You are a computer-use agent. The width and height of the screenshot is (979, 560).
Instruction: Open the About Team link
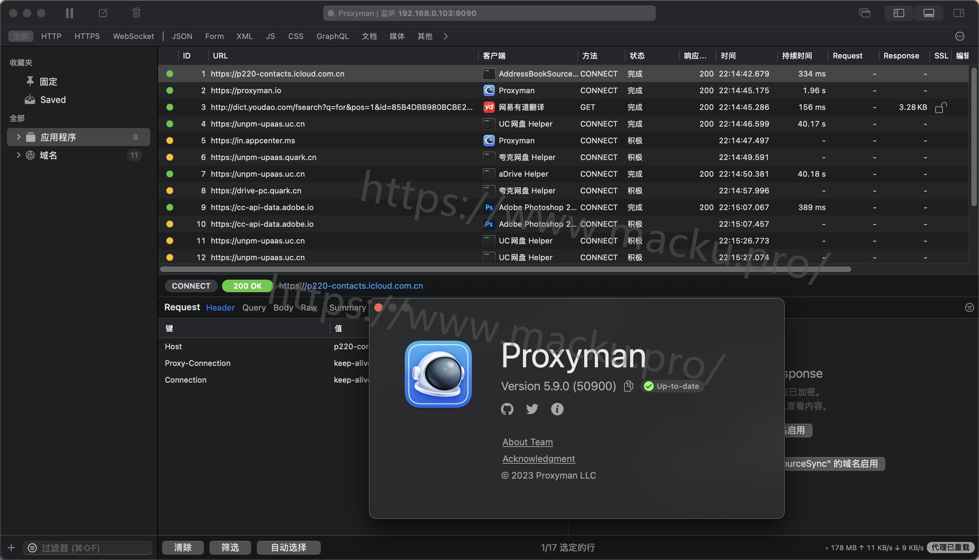click(527, 442)
